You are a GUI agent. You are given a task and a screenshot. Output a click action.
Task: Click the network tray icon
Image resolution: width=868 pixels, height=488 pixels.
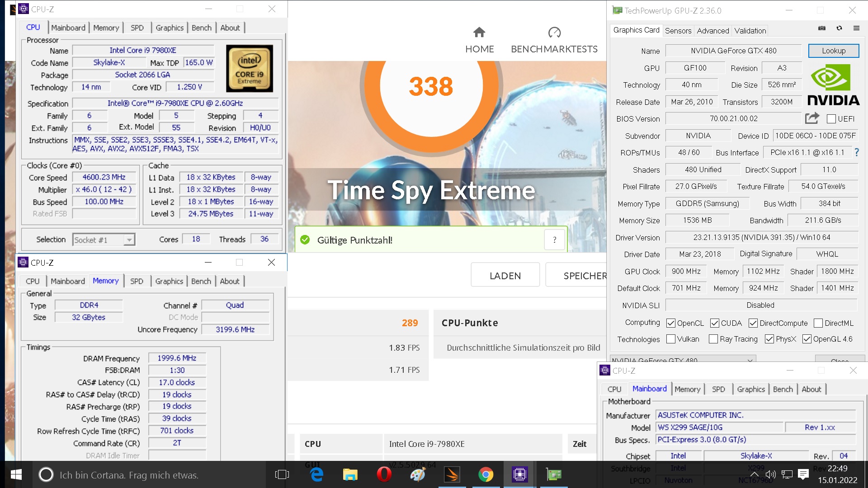pos(787,474)
